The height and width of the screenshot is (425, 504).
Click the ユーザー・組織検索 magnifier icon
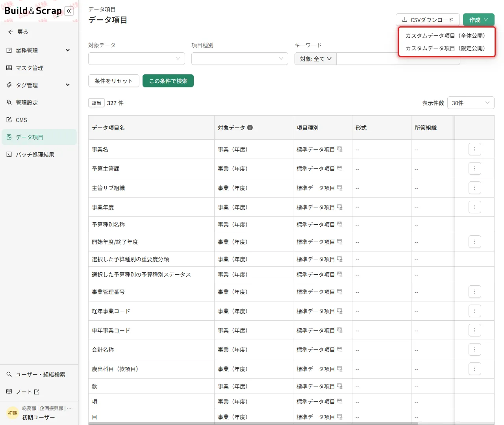point(9,374)
